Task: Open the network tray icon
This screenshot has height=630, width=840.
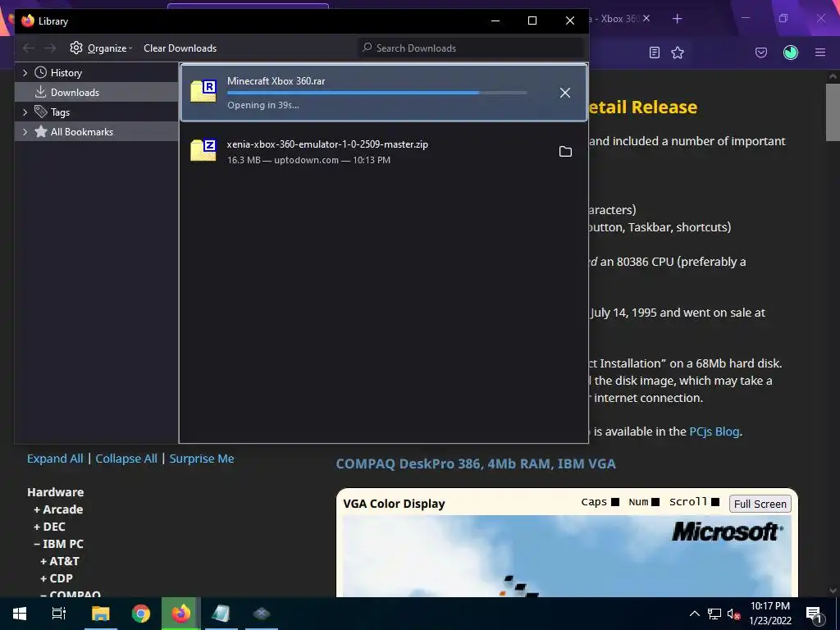Action: pyautogui.click(x=714, y=614)
